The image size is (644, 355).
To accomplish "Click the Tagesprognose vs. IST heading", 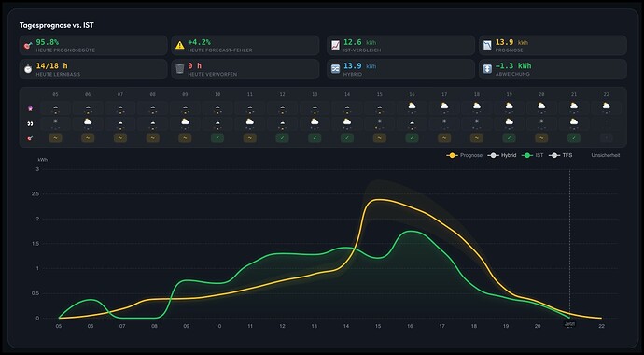I will pos(57,25).
